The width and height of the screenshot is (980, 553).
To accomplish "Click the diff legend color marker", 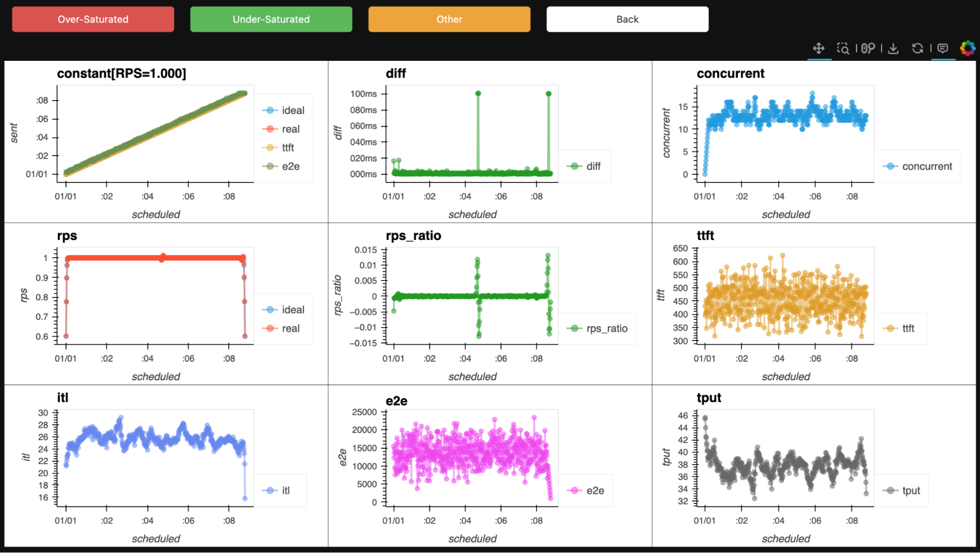I will [x=574, y=166].
